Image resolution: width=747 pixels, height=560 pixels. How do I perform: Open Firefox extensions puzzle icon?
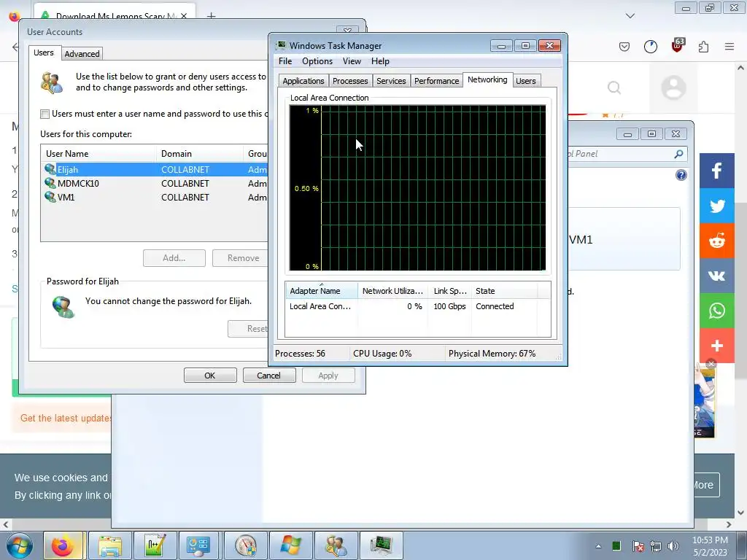click(x=703, y=47)
